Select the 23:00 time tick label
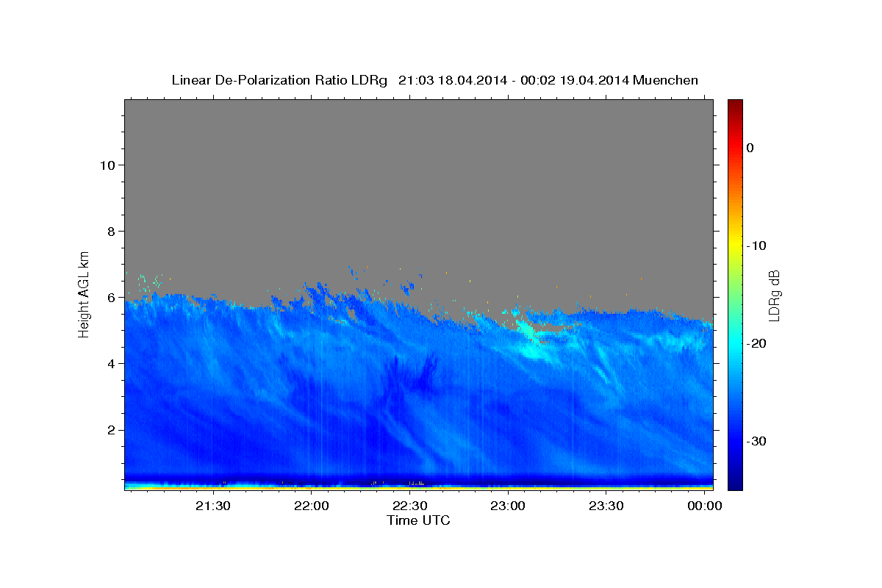Viewport: 882px width, 588px height. tap(508, 506)
